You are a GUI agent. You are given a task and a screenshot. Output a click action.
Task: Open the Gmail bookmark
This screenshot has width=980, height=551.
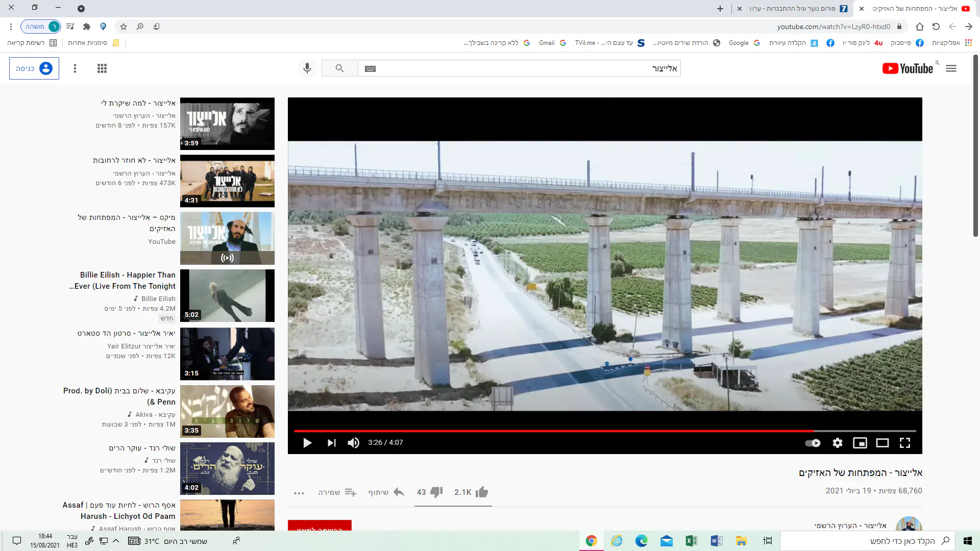pos(551,43)
